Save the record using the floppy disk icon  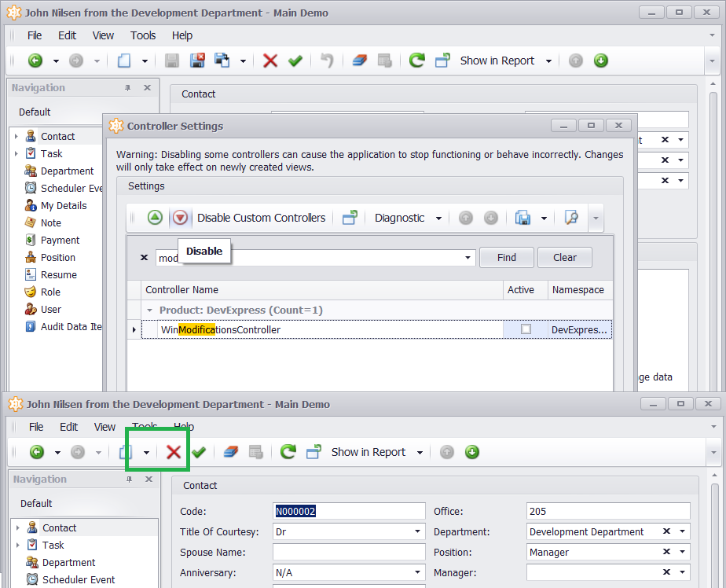pos(172,61)
